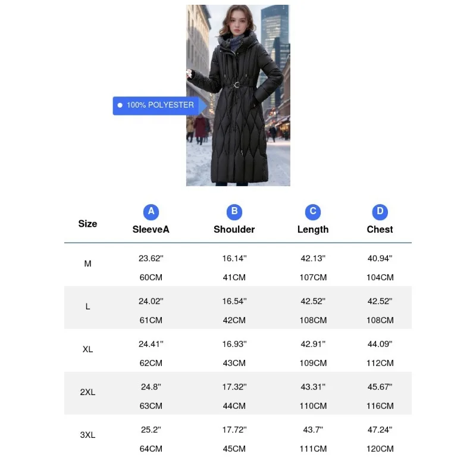
Task: Click the 109CM length value for XL
Action: pos(313,363)
